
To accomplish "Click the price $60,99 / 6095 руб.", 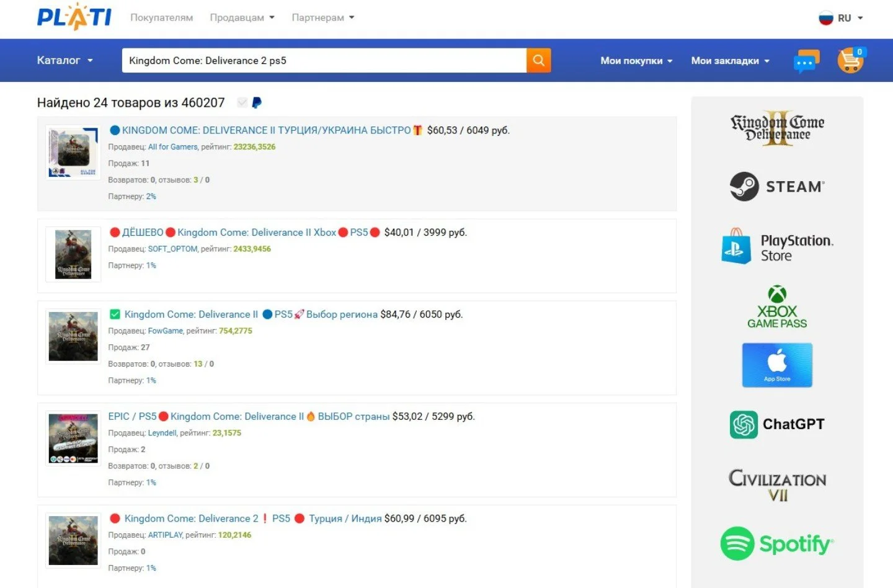I will pos(425,519).
